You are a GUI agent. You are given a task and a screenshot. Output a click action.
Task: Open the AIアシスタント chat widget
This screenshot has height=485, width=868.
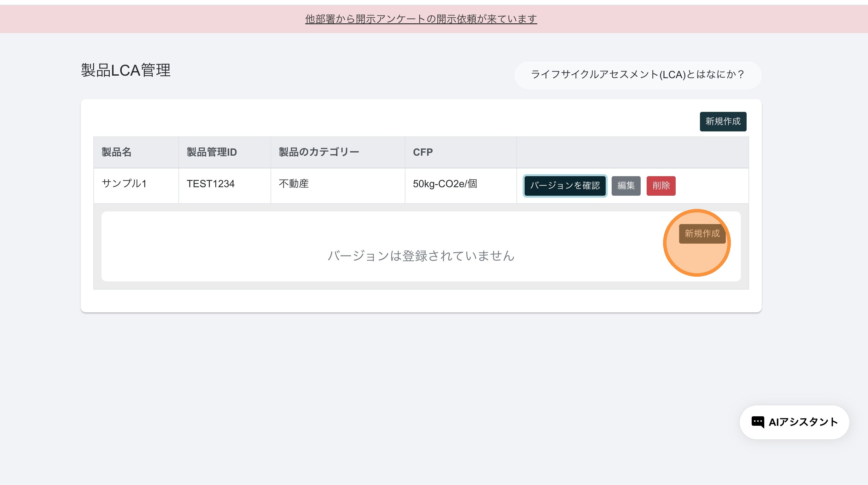pos(803,422)
